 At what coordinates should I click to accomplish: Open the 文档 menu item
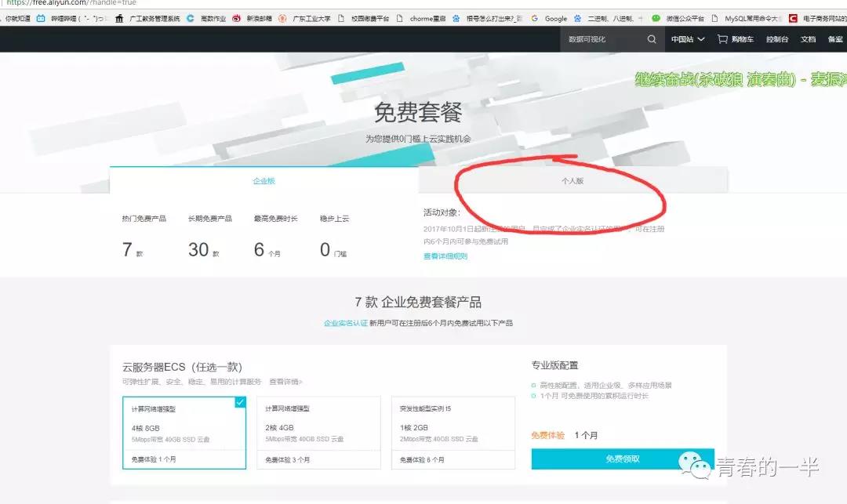pyautogui.click(x=808, y=39)
